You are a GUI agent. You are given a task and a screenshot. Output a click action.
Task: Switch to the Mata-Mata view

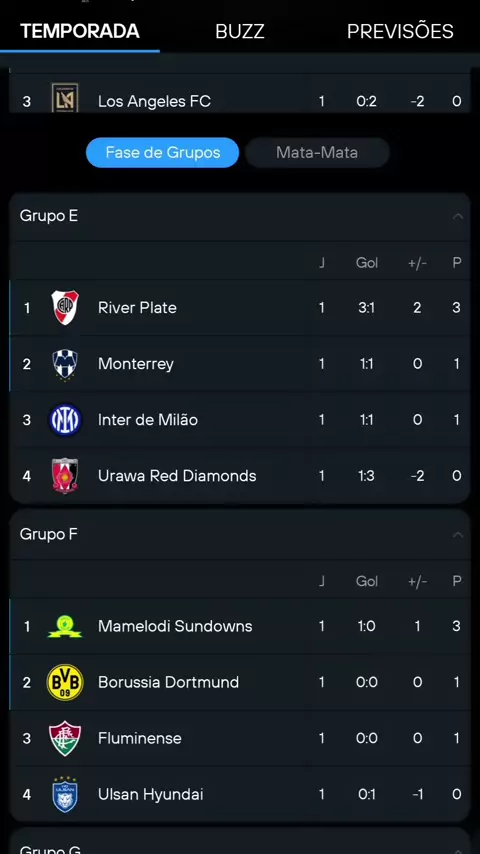(317, 152)
